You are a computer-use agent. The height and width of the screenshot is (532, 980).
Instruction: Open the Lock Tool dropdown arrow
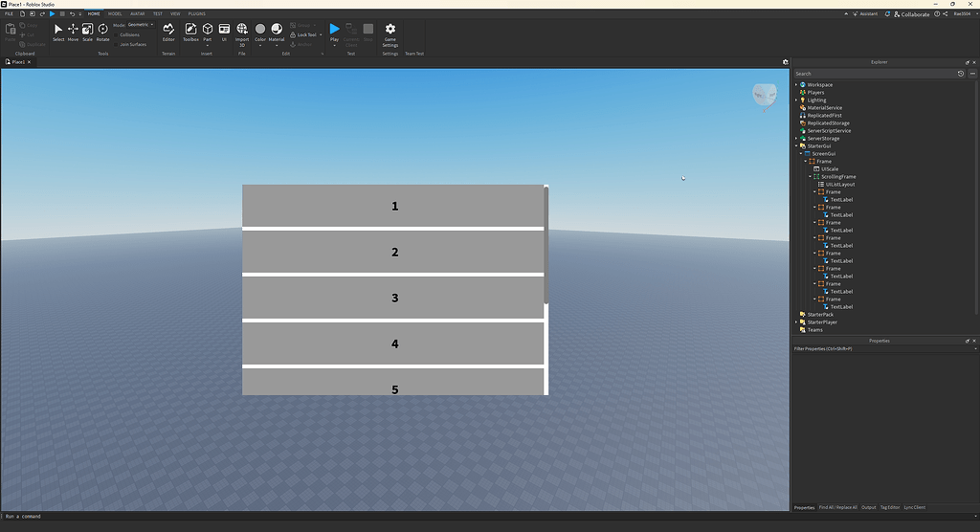point(321,35)
